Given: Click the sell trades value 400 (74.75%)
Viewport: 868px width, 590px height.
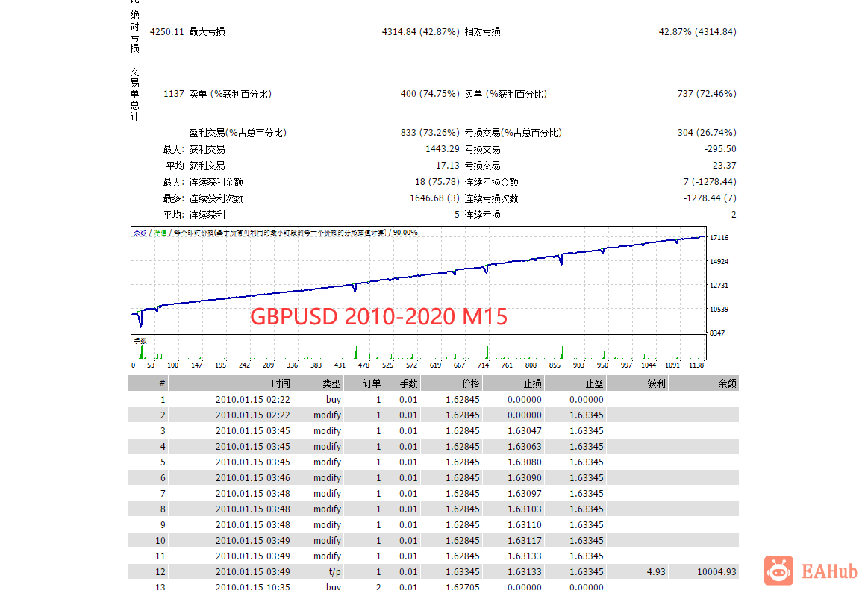Looking at the screenshot, I should (430, 93).
